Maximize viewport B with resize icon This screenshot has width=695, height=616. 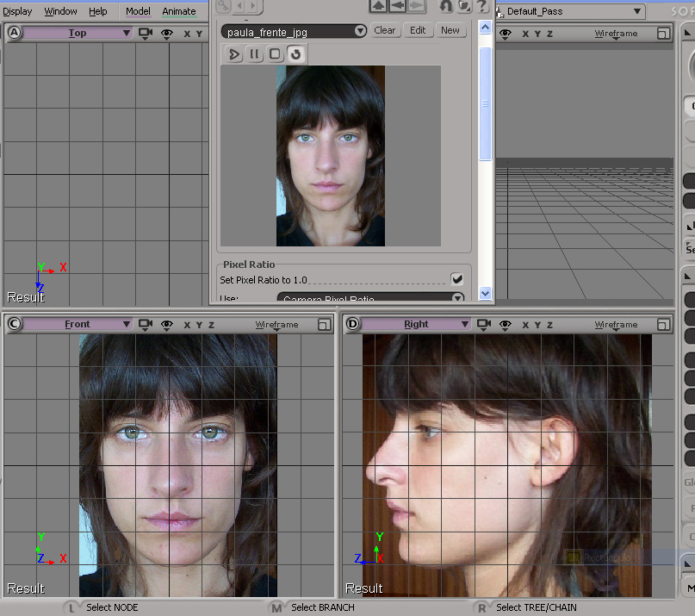[x=663, y=34]
